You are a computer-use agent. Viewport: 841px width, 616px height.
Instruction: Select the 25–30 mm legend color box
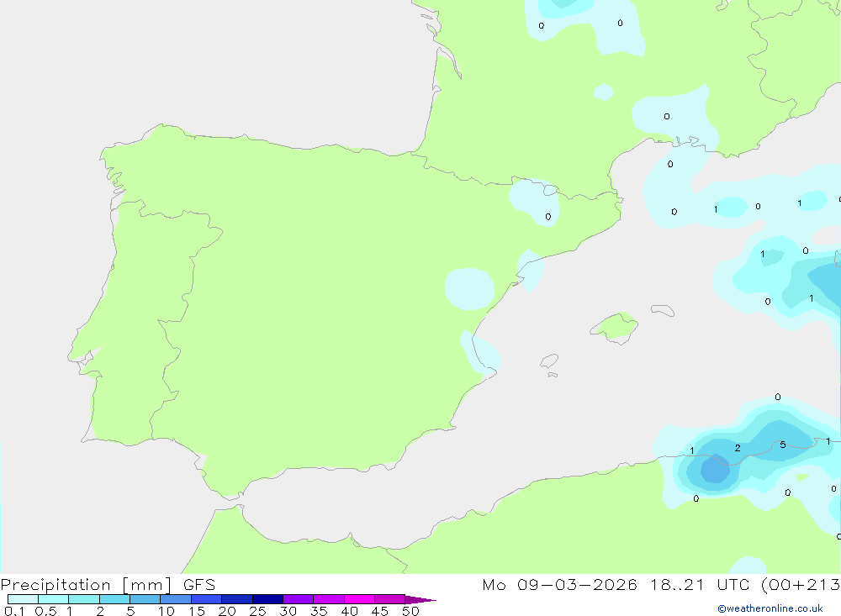click(267, 599)
